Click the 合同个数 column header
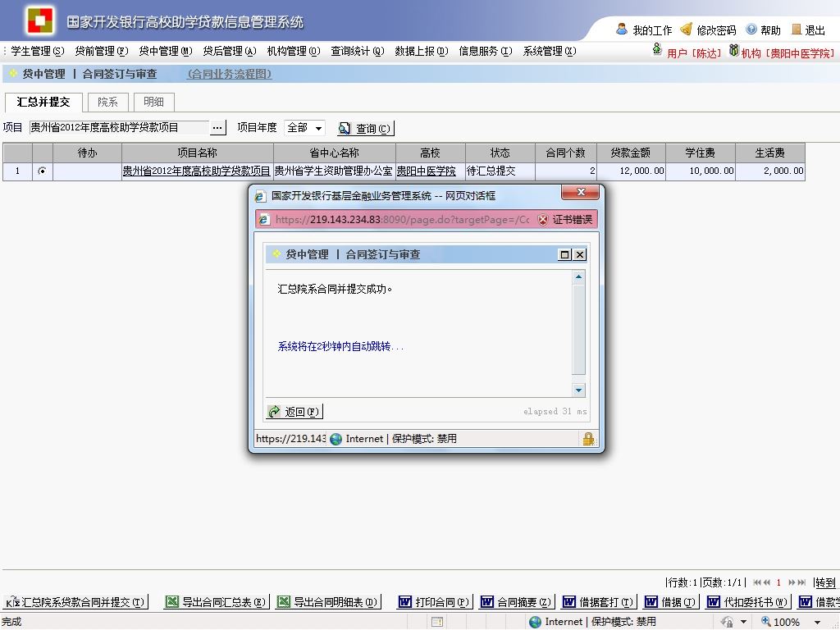The image size is (840, 630). [x=566, y=153]
